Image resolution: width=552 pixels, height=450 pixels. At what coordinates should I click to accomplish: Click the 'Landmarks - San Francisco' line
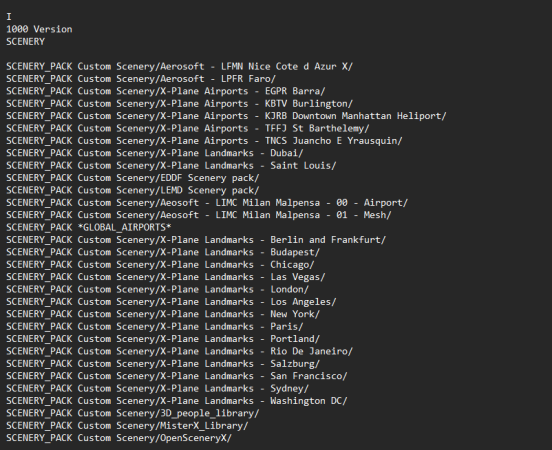point(176,376)
